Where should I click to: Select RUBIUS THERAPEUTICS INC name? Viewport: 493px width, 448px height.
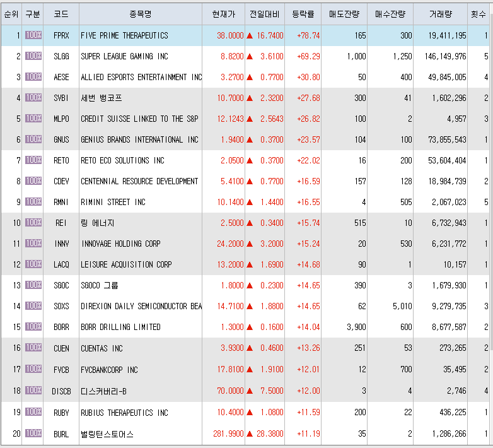[x=124, y=413]
